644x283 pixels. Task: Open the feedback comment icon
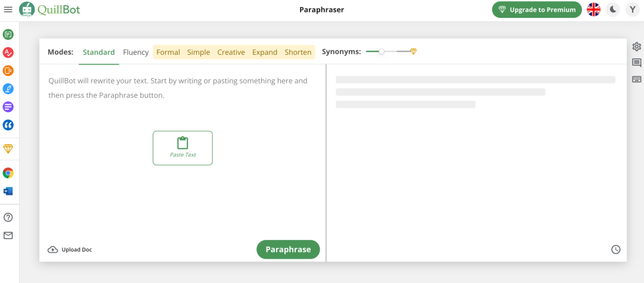click(636, 63)
